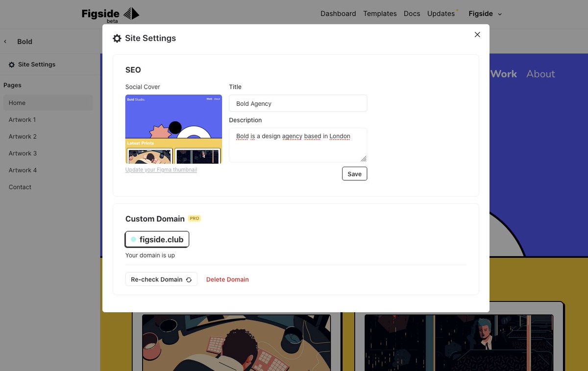
Task: Click the Figside logo icon
Action: click(x=131, y=13)
